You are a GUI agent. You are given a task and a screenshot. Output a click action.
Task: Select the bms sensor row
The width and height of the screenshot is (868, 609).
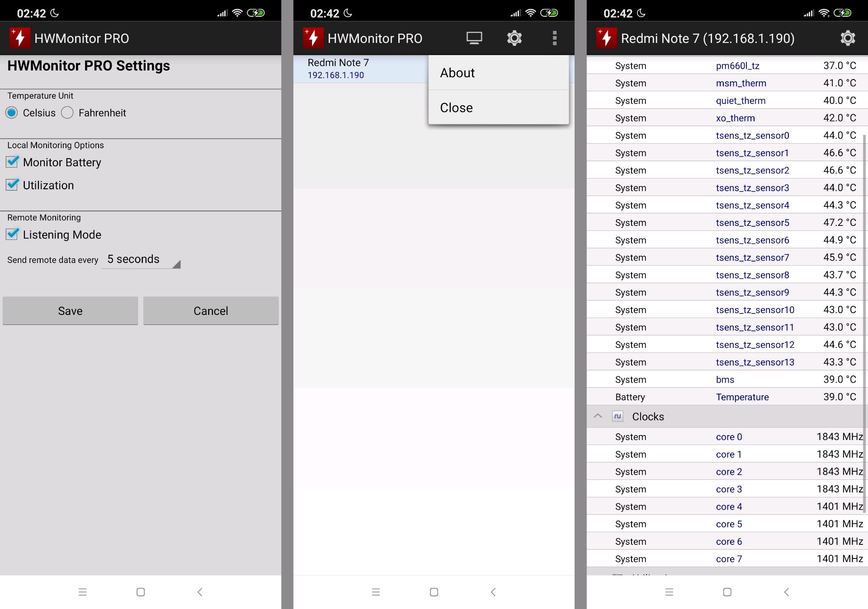[x=727, y=379]
